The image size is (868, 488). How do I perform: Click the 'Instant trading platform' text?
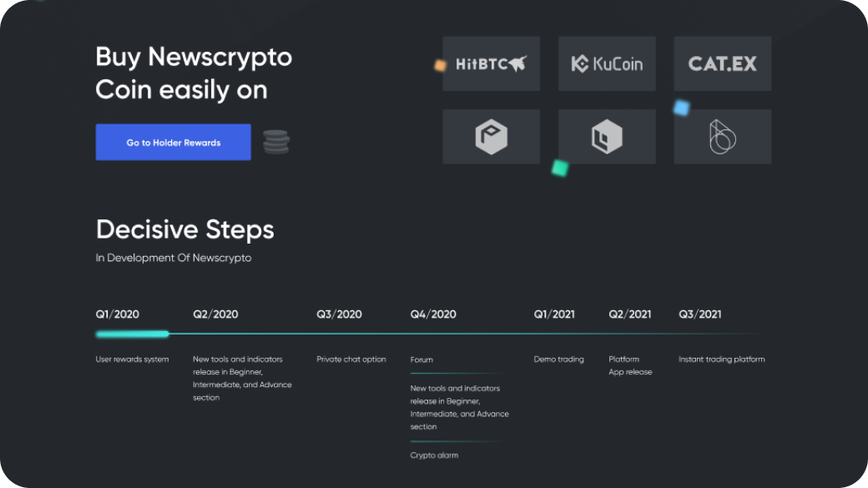(x=721, y=359)
